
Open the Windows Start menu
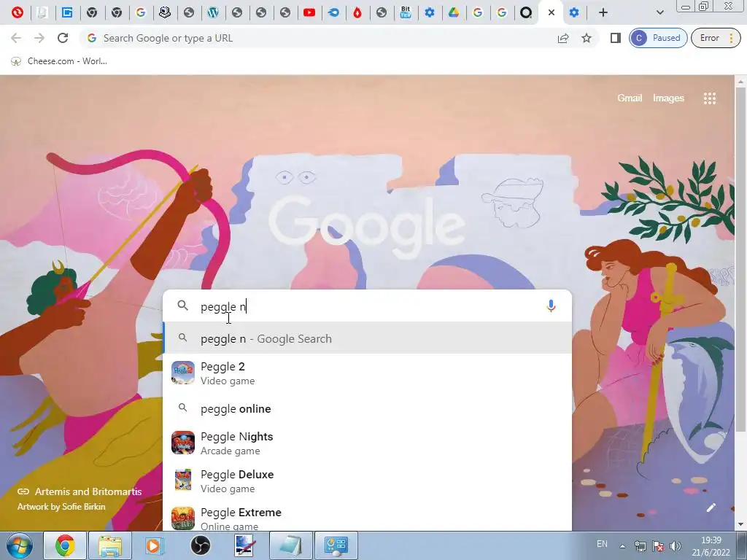pyautogui.click(x=19, y=545)
